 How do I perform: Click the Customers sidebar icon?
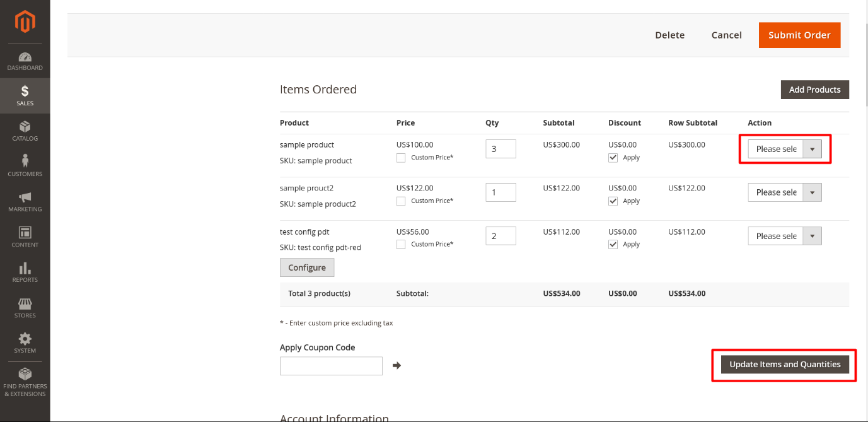(25, 165)
